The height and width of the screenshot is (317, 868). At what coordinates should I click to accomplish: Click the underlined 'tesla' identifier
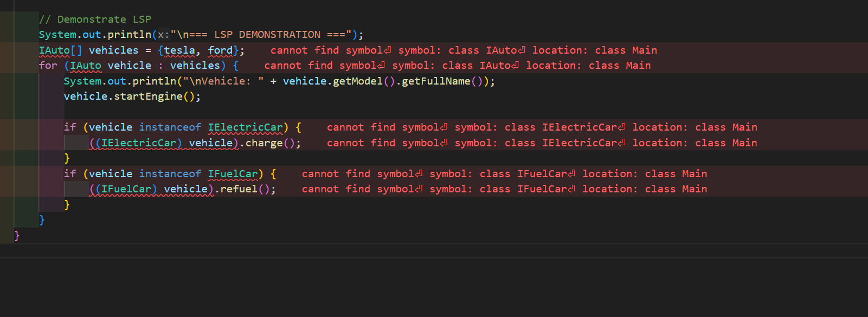(x=179, y=50)
